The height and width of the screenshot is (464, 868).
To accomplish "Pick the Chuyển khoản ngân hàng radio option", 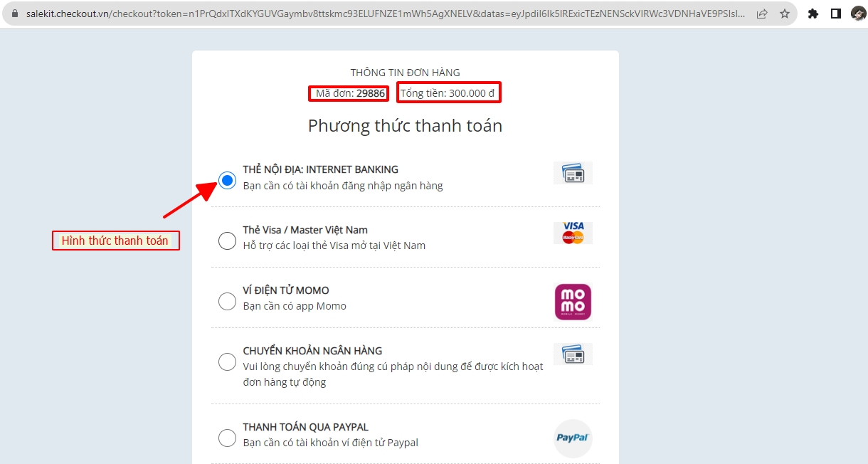I will 227,362.
